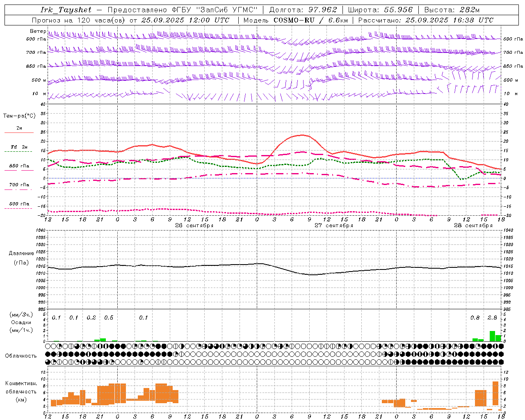Click the Td 2м dew point legend label

point(19,147)
